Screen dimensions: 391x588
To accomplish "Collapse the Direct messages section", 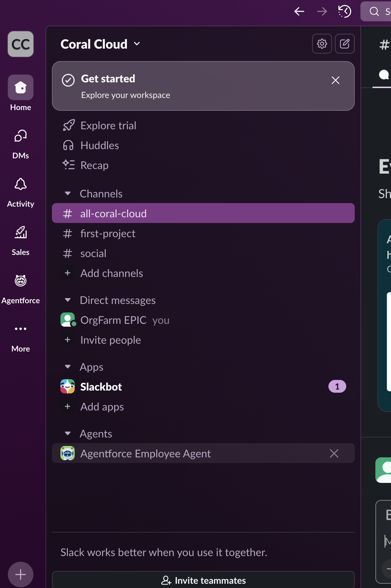I will point(68,300).
